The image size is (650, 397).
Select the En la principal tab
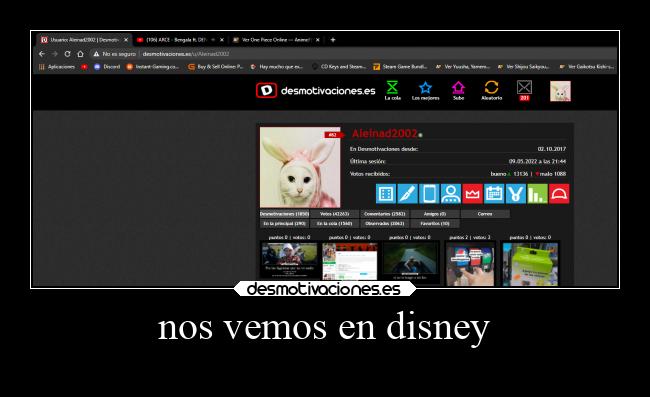(284, 224)
